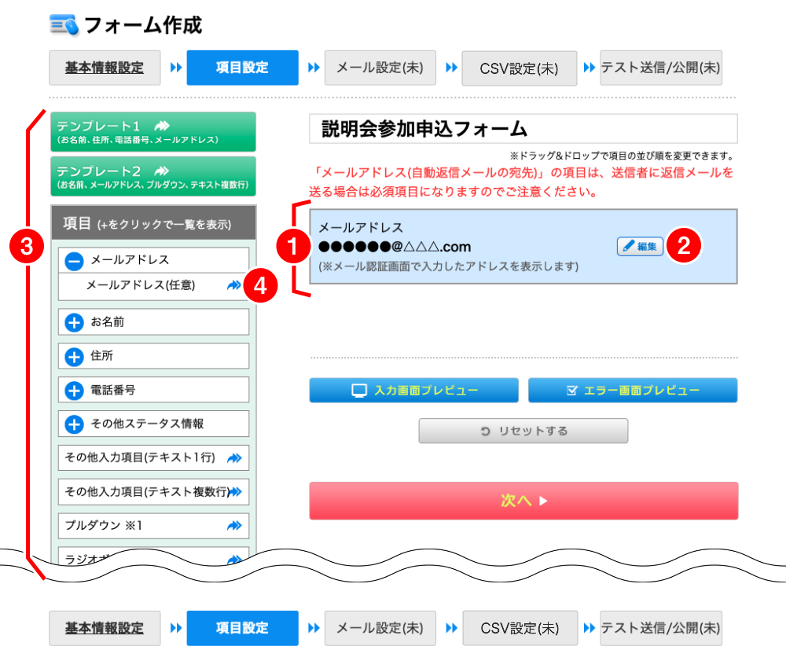Click フォーム作成 page header icon
Image resolution: width=786 pixels, height=672 pixels.
[x=64, y=25]
